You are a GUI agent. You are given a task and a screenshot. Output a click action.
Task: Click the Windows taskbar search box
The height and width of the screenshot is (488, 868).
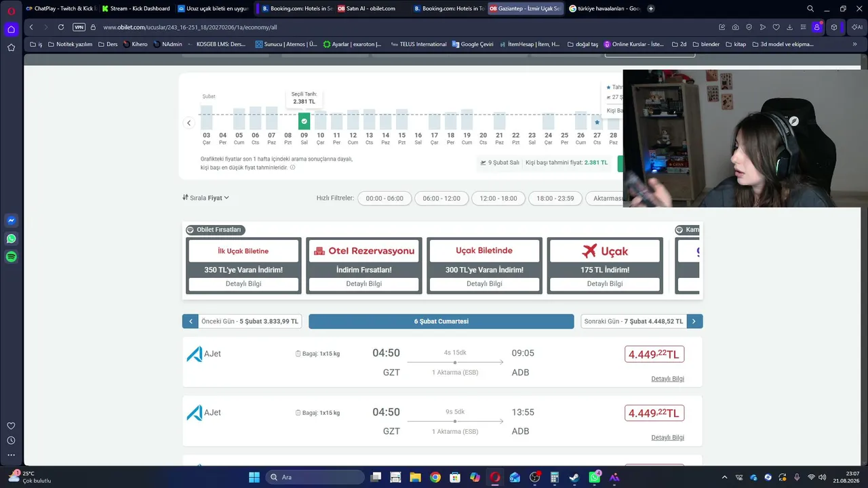click(x=317, y=477)
